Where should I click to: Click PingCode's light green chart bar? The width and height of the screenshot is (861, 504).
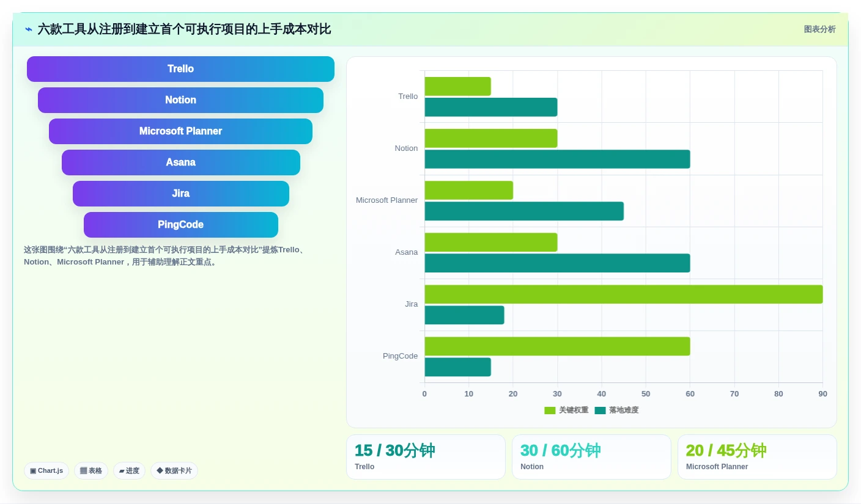pos(557,346)
